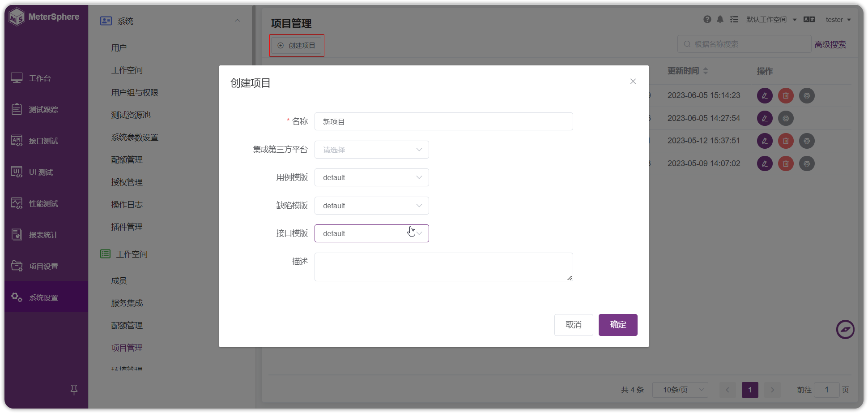Select 用户组与权限 submenu item
This screenshot has height=413, width=868.
pos(135,92)
